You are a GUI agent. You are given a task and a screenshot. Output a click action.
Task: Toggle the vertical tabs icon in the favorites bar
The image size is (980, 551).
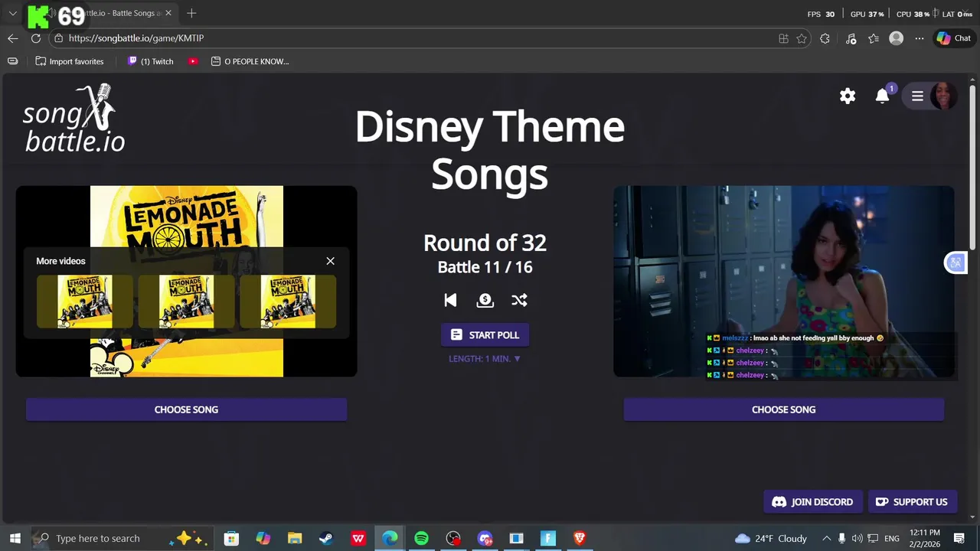pyautogui.click(x=12, y=61)
